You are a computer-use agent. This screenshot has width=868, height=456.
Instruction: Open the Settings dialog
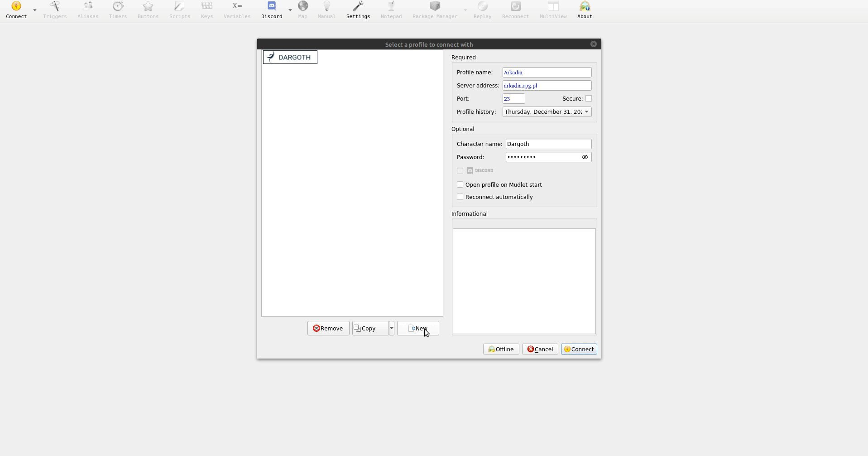(358, 10)
